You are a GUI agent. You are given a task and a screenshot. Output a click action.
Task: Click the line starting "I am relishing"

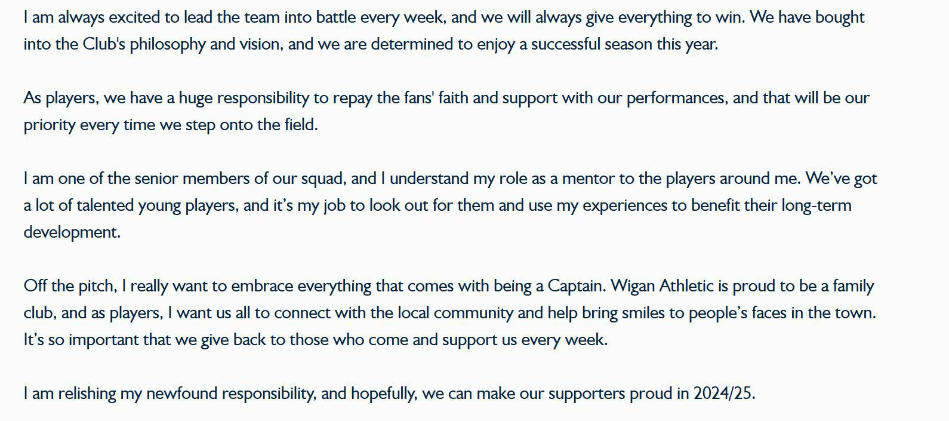click(x=390, y=394)
